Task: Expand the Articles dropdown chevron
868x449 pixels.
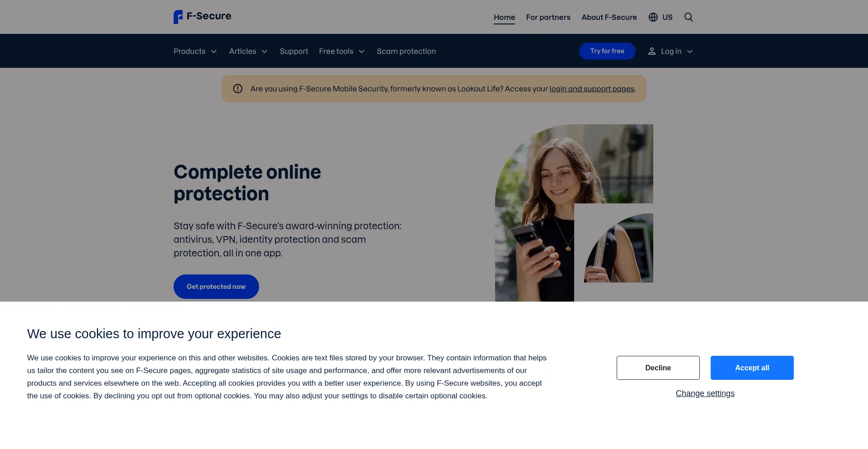Action: [x=264, y=52]
